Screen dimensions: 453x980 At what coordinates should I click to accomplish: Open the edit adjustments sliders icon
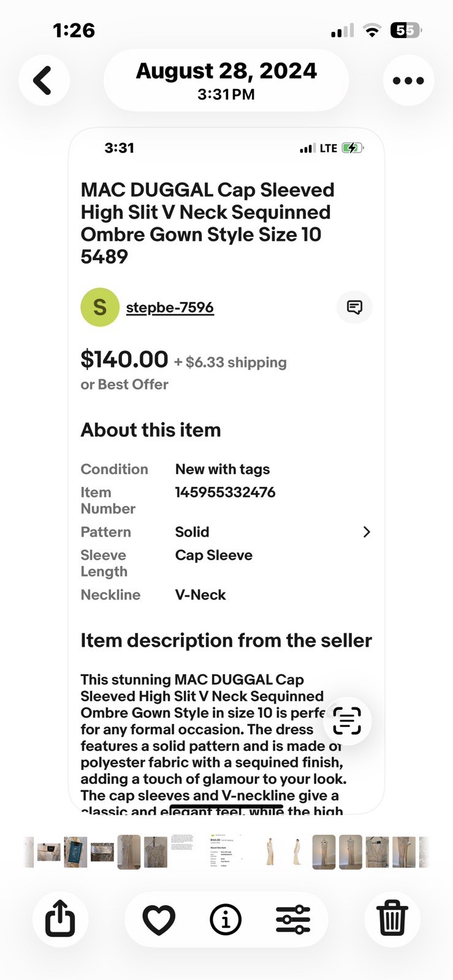[x=293, y=919]
